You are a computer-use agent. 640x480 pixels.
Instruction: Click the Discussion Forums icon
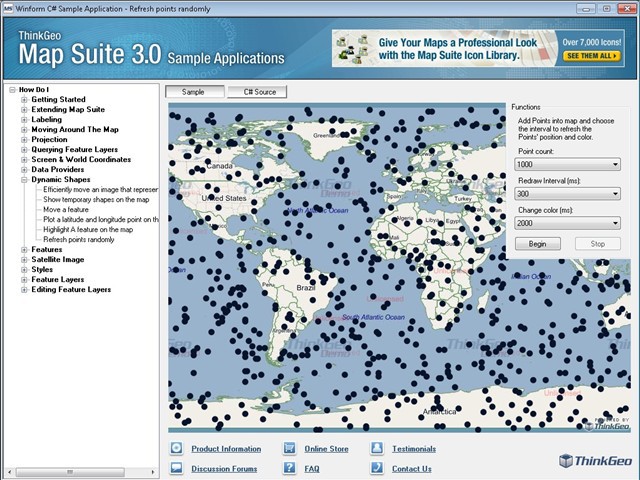pyautogui.click(x=176, y=468)
